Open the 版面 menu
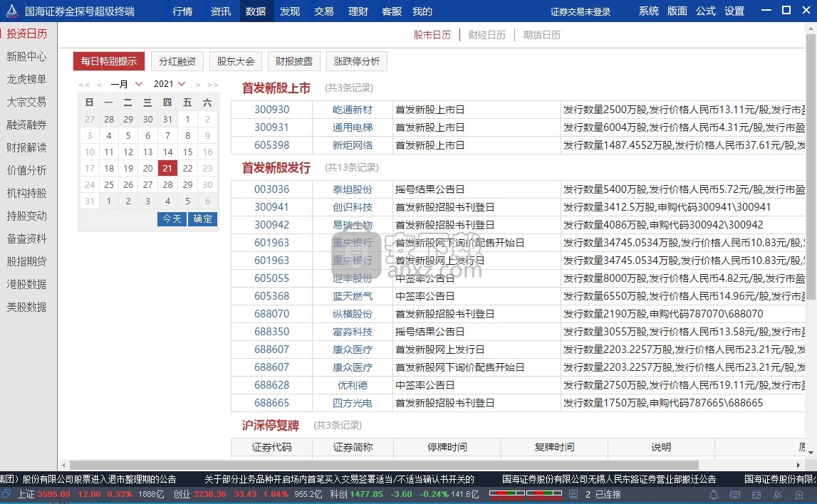 click(x=677, y=11)
